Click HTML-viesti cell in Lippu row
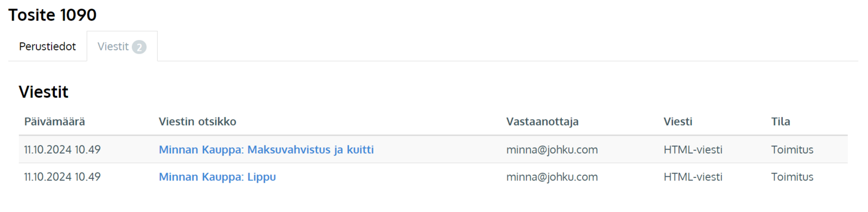The image size is (868, 212). [x=693, y=177]
